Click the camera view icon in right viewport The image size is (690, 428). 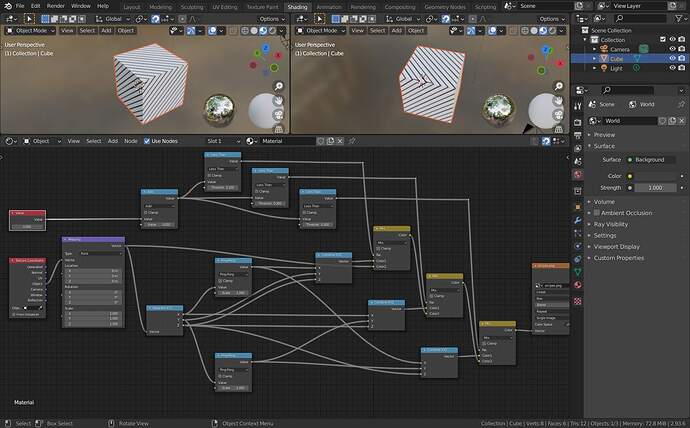tap(558, 115)
